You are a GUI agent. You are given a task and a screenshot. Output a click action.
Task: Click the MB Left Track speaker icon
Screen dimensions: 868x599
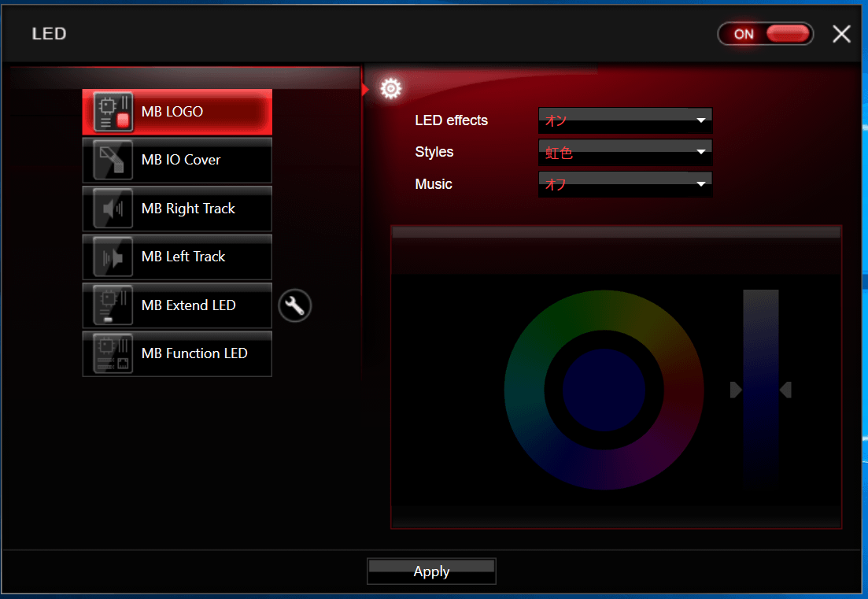pyautogui.click(x=113, y=257)
